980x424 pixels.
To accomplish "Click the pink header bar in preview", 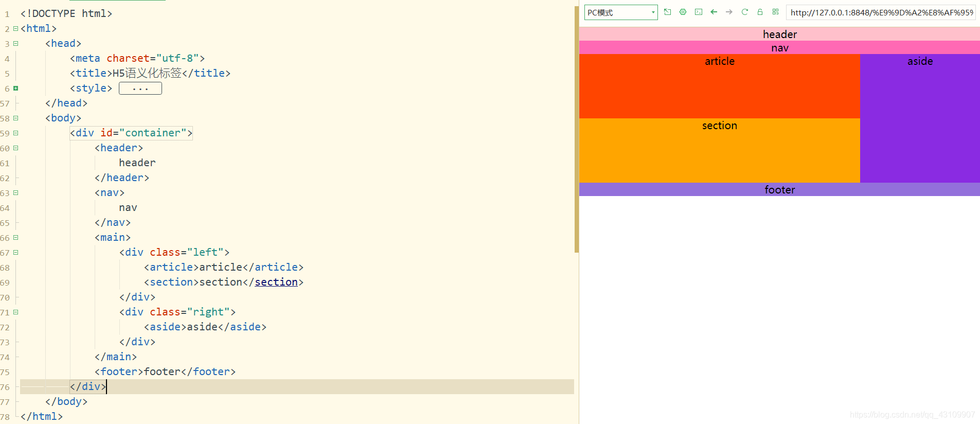I will point(779,34).
